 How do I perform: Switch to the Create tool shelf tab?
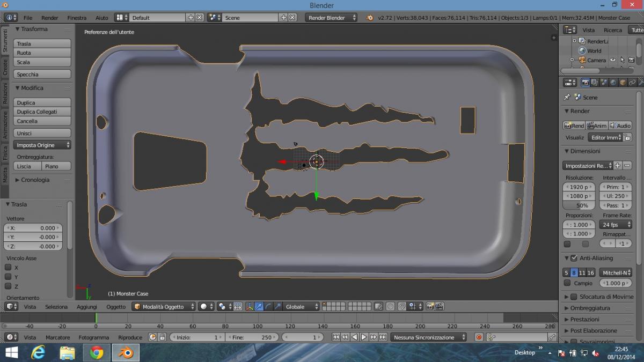5,67
